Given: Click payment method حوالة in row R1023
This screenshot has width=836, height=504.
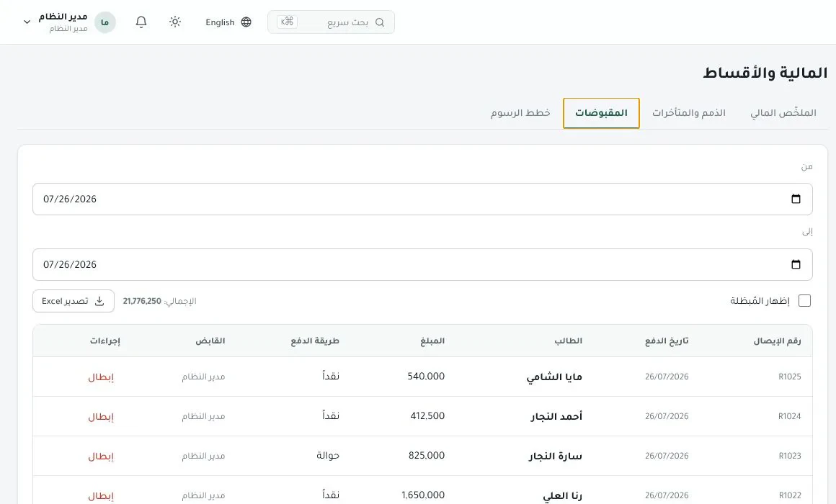Looking at the screenshot, I should [328, 456].
